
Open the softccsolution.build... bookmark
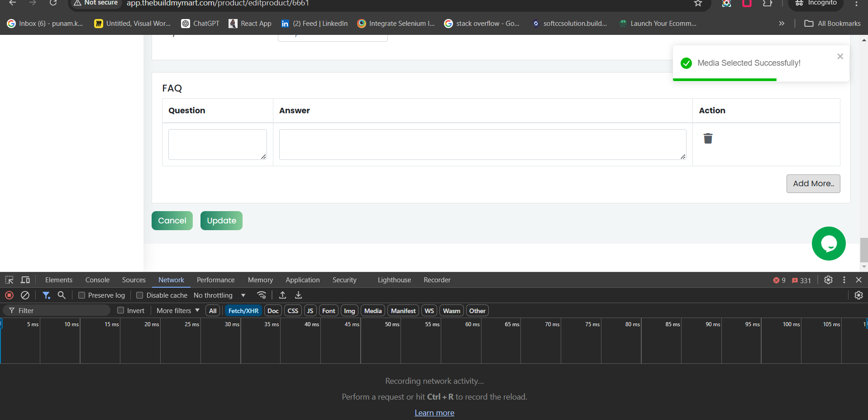tap(569, 24)
